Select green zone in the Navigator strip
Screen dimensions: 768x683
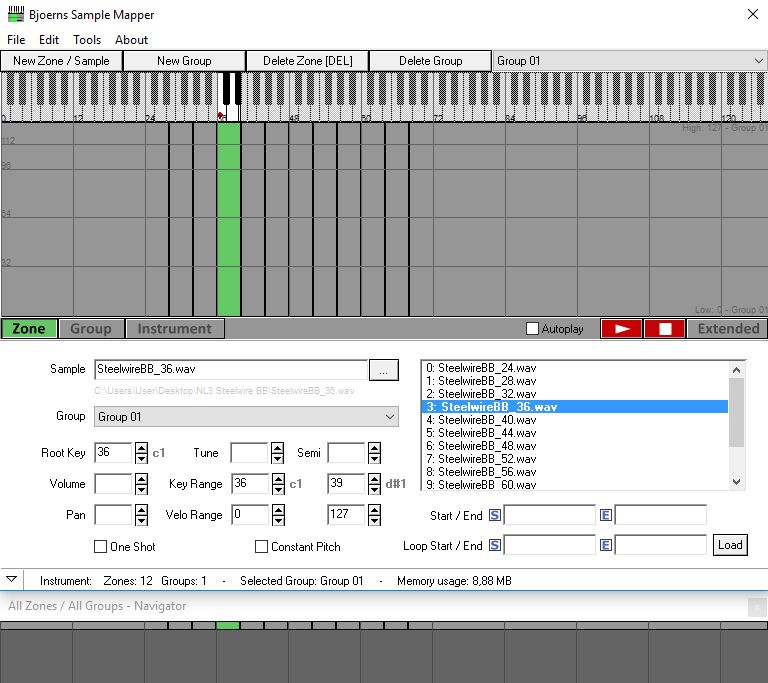click(228, 626)
